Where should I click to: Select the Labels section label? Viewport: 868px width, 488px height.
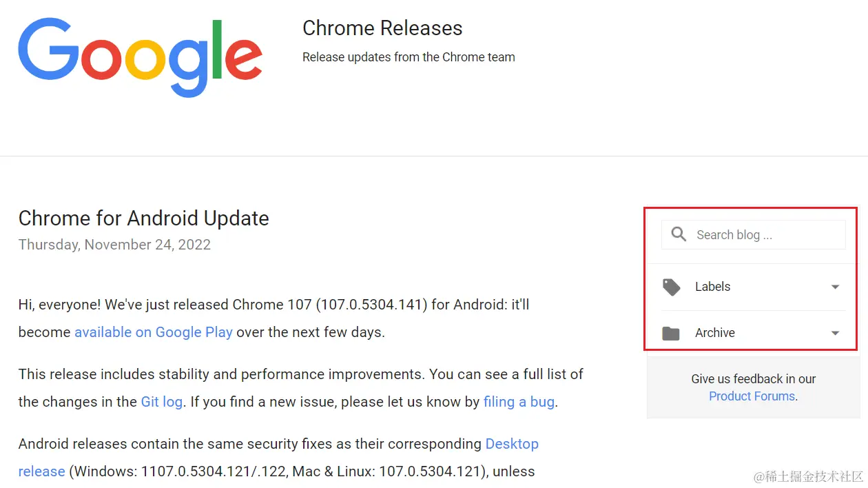pyautogui.click(x=712, y=287)
